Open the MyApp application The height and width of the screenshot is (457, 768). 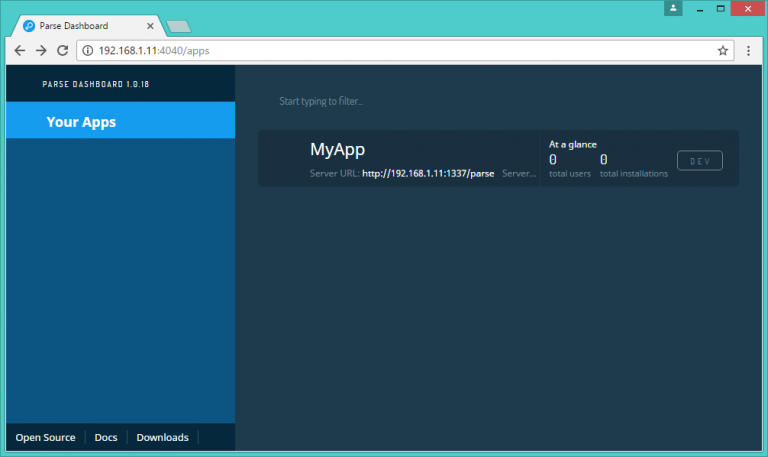337,150
